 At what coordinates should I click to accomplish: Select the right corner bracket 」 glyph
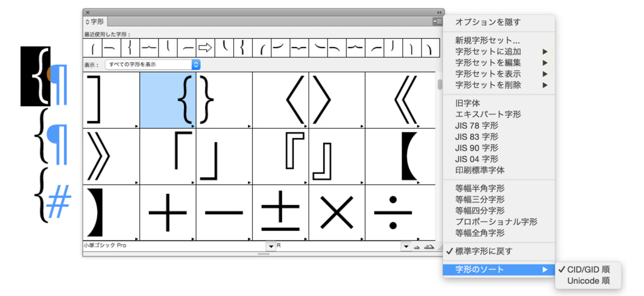point(224,157)
